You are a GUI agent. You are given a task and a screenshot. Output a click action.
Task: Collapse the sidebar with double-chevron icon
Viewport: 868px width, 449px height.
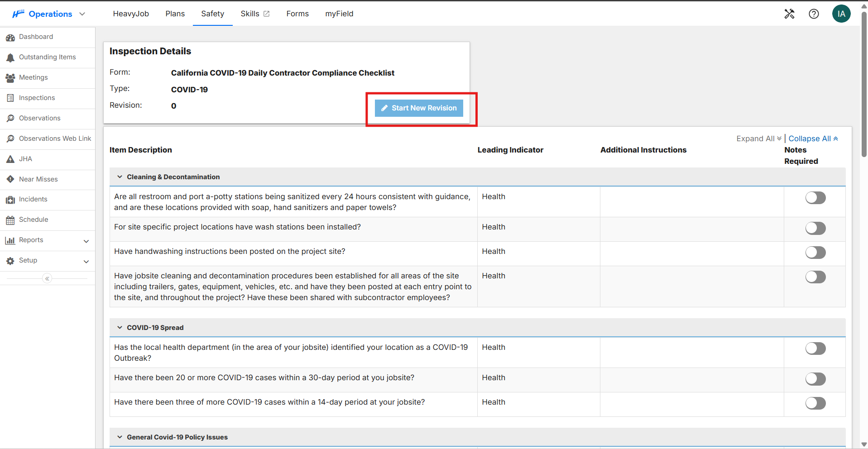pyautogui.click(x=47, y=278)
